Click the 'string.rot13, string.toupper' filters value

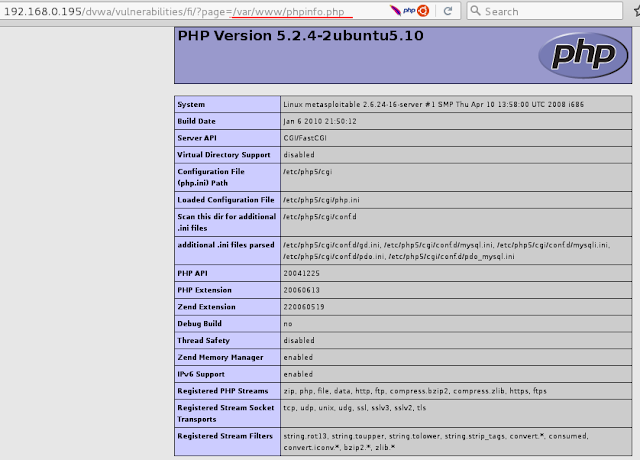coord(436,442)
